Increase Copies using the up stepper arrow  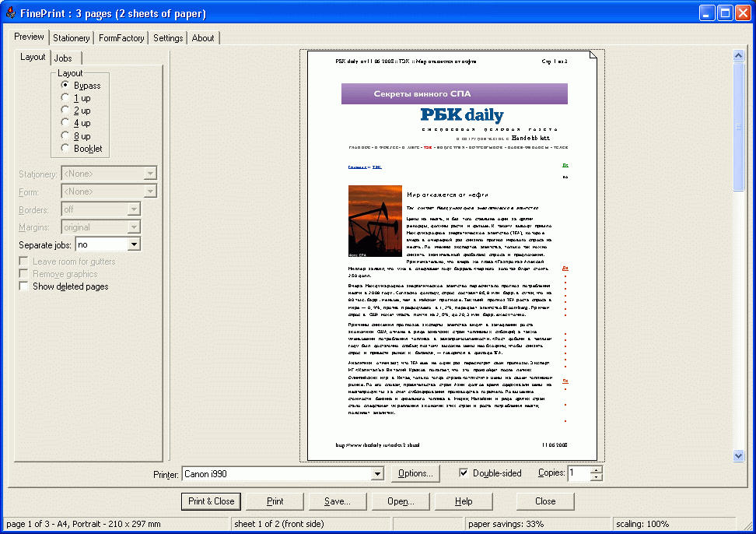tap(594, 470)
